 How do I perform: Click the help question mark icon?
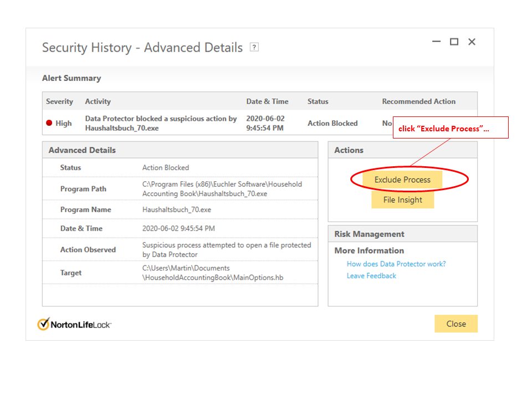click(x=254, y=47)
